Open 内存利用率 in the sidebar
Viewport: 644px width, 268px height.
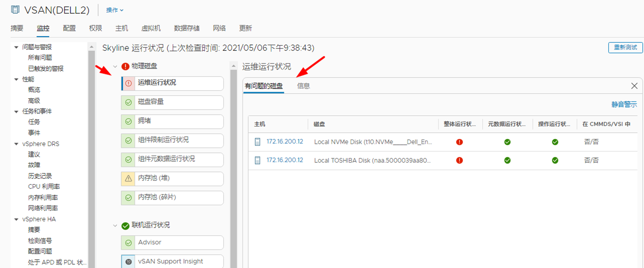(43, 197)
